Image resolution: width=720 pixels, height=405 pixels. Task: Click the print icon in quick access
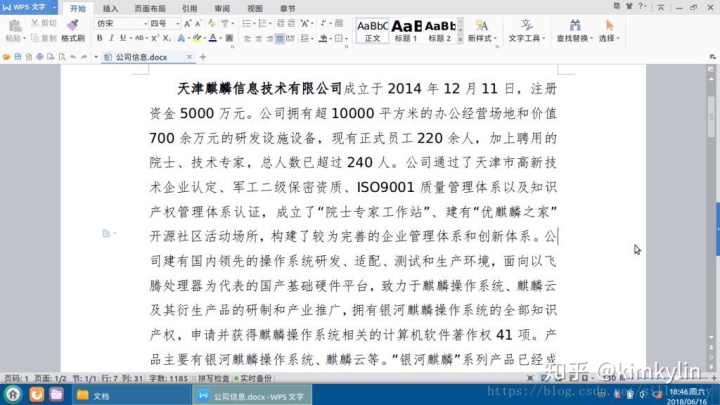point(39,57)
